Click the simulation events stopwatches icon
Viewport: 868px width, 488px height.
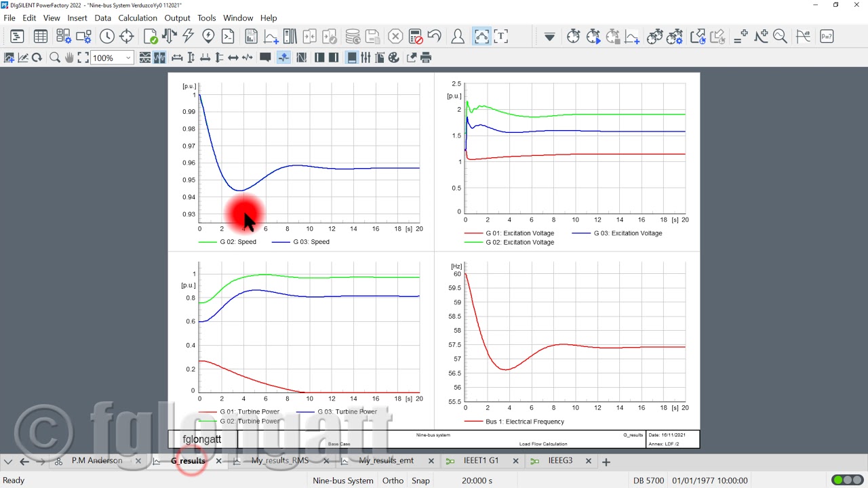(654, 37)
